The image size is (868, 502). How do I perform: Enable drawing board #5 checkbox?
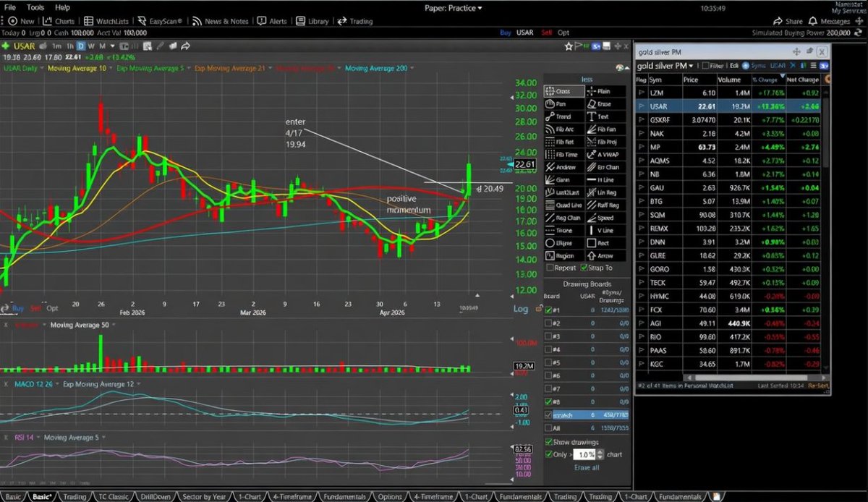click(x=548, y=362)
